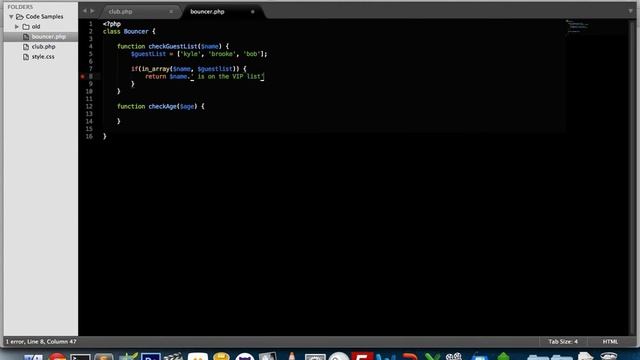Click 'in_array' on line 7
This screenshot has width=640, height=360.
coord(156,69)
